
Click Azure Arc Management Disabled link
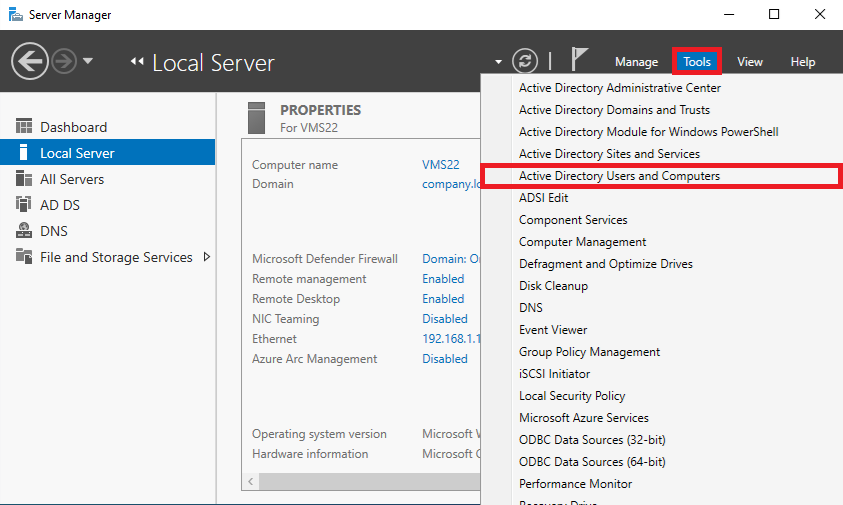445,359
